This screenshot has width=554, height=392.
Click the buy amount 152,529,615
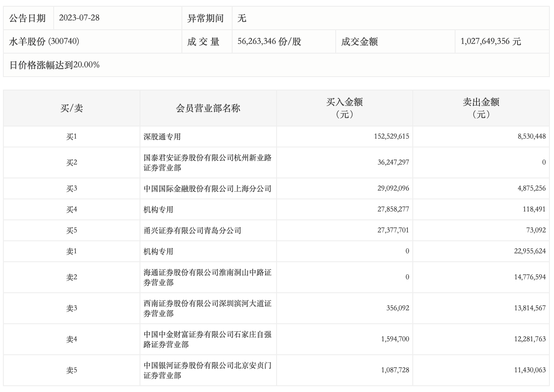point(391,137)
